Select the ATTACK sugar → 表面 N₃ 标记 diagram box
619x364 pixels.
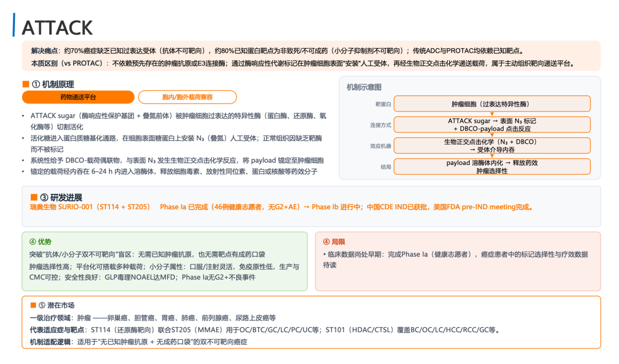tap(492, 125)
